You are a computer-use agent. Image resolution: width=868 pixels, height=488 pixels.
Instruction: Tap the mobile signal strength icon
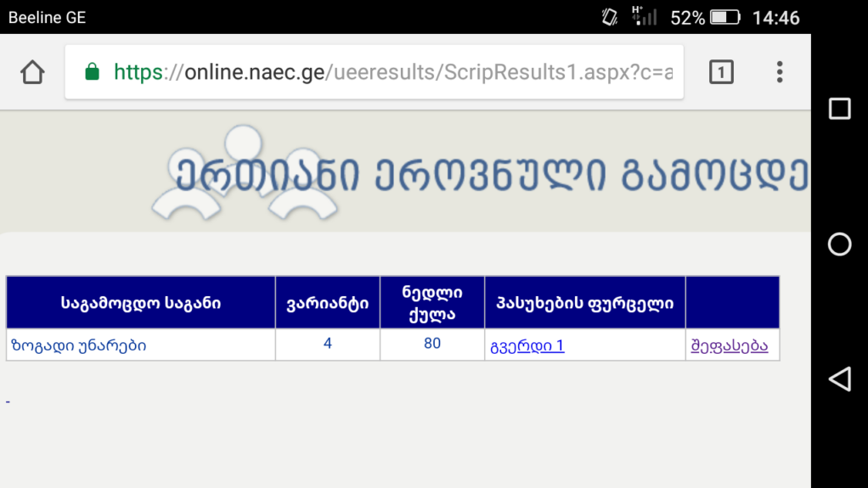[645, 16]
